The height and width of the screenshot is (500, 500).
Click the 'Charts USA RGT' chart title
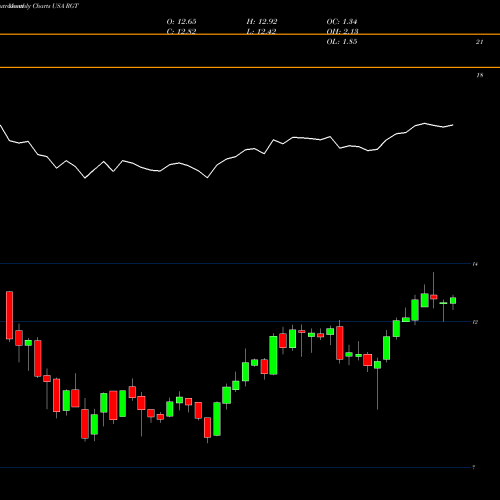click(55, 6)
